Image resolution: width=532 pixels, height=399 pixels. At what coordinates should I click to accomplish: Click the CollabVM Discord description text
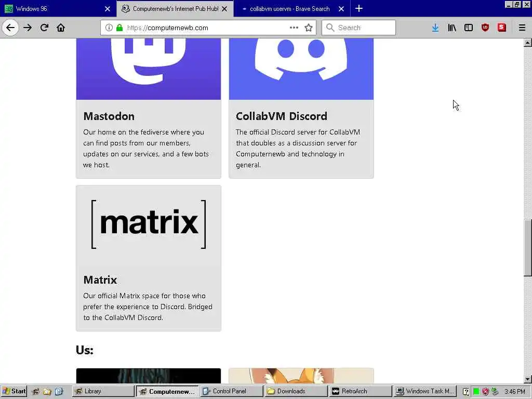coord(298,148)
